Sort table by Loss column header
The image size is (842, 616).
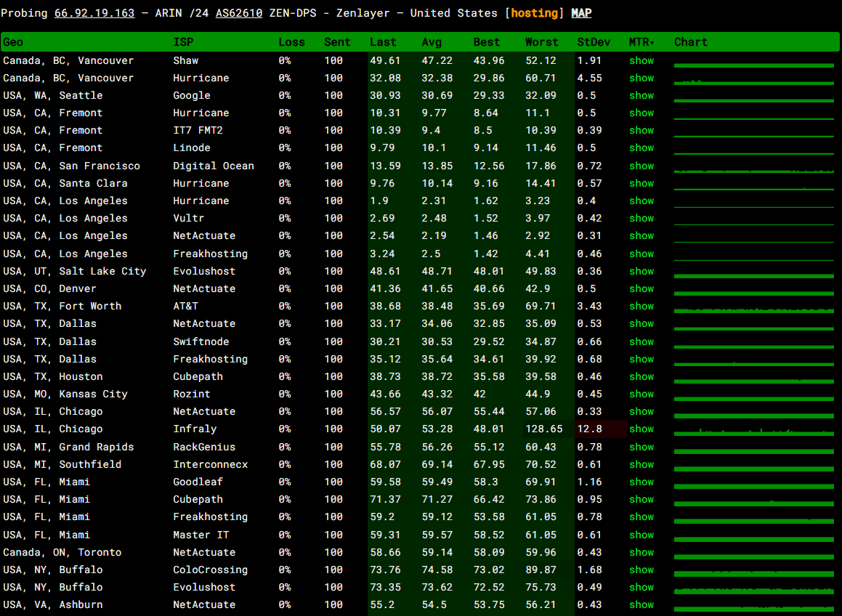(291, 42)
